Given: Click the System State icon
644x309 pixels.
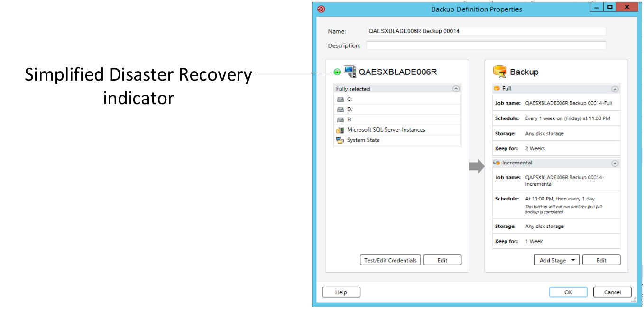Looking at the screenshot, I should tap(340, 140).
